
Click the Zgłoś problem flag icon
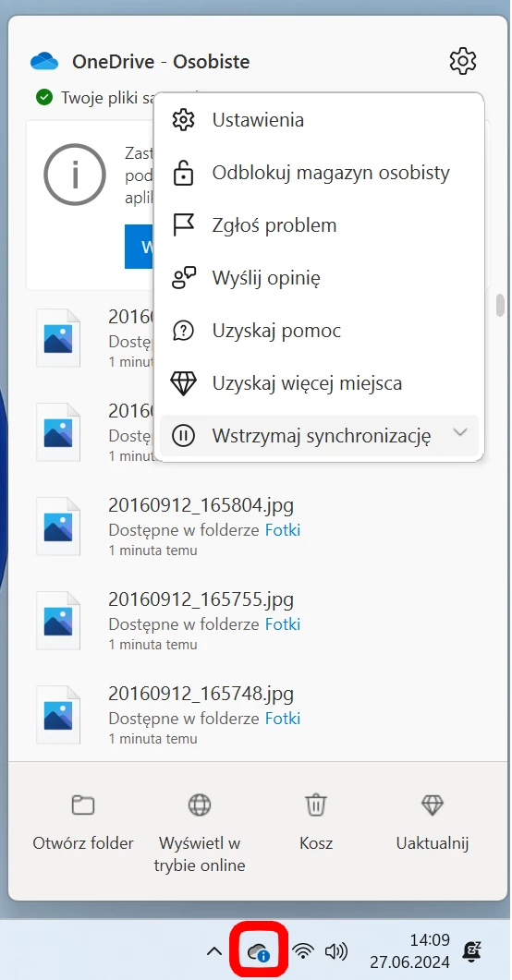click(x=184, y=225)
